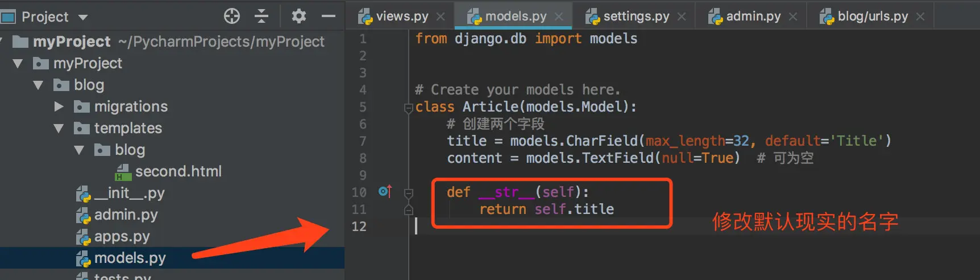The height and width of the screenshot is (280, 980).
Task: Click 'CharField' in title field definition
Action: tap(602, 141)
